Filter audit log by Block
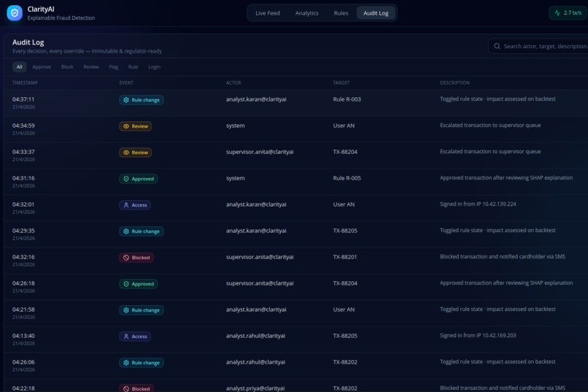Screen dimensions: 588x392 pyautogui.click(x=67, y=66)
